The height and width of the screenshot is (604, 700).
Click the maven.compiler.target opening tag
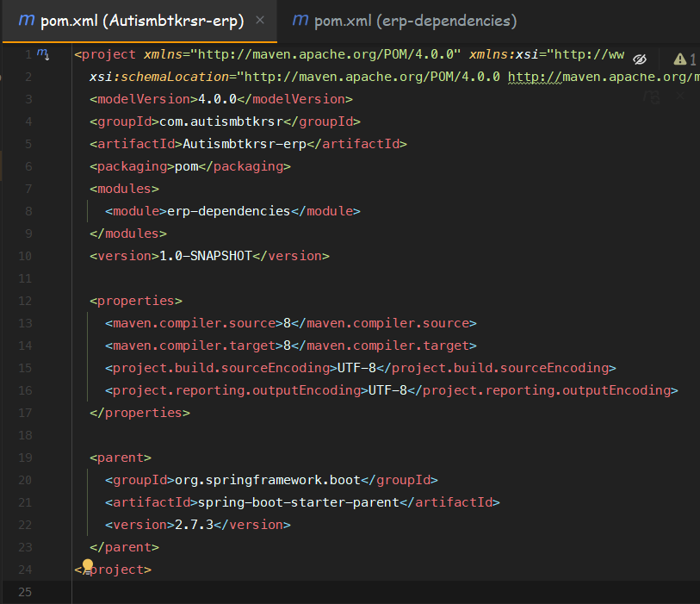195,346
